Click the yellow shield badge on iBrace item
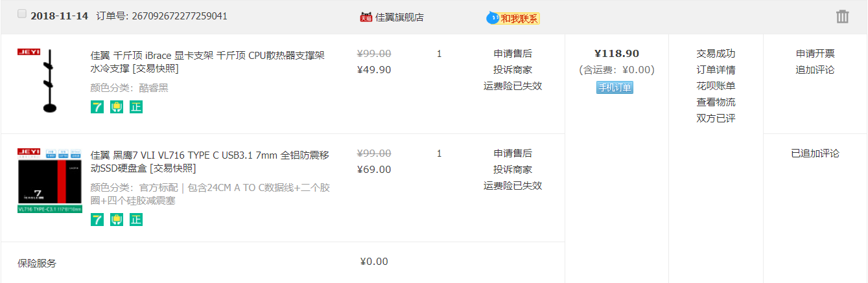Viewport: 868px width, 283px height. pyautogui.click(x=116, y=107)
